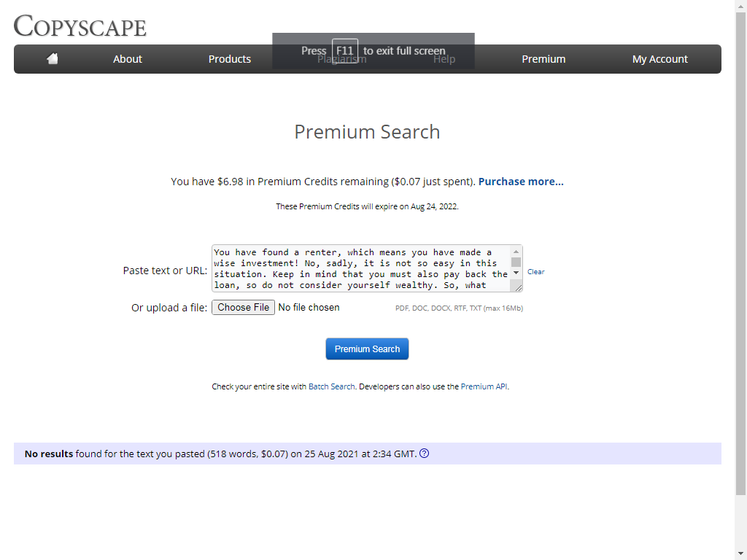Click the help question mark icon
Viewport: 747px width, 560px height.
coord(424,454)
